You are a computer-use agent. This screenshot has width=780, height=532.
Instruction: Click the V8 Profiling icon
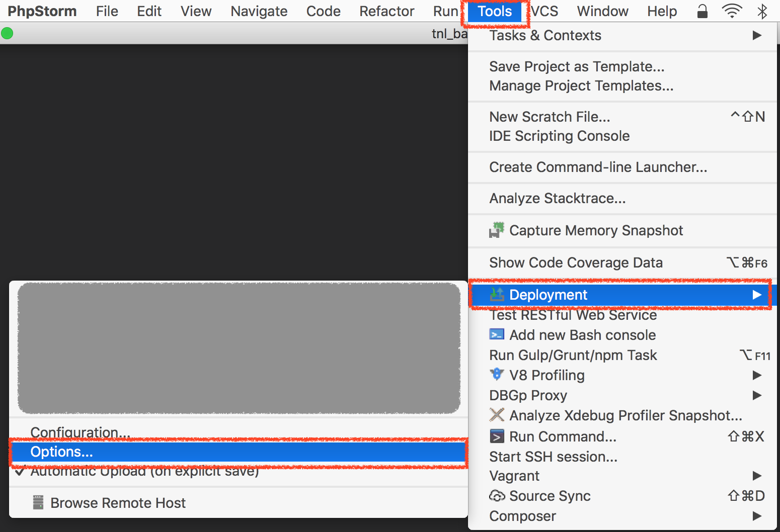coord(497,374)
